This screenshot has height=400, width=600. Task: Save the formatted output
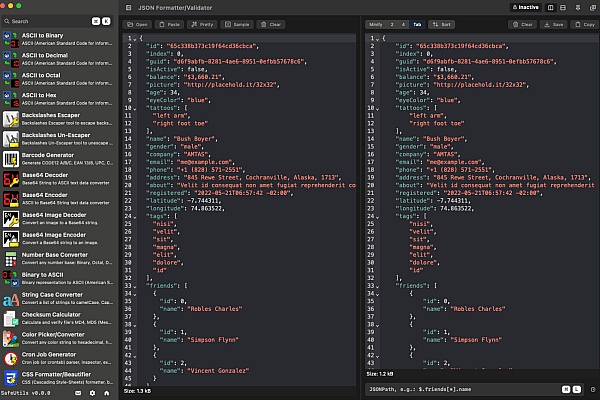point(554,24)
